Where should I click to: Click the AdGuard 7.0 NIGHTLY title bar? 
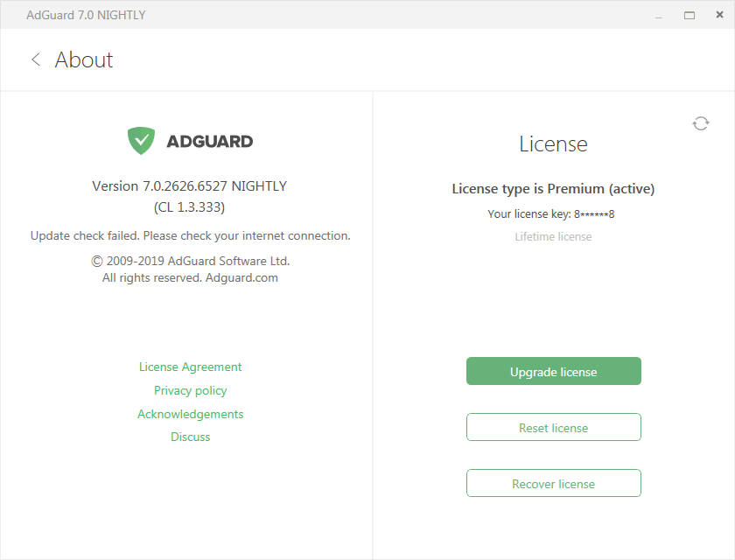point(86,15)
